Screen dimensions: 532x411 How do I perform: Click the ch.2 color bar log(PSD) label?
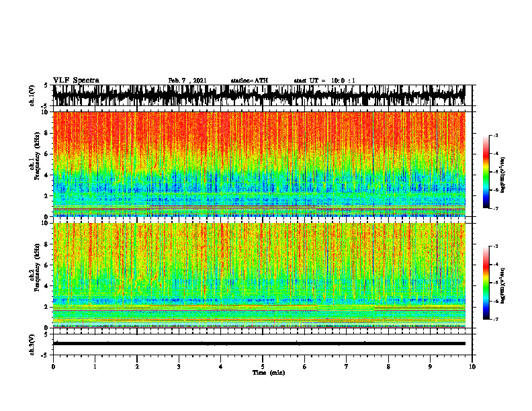503,285
